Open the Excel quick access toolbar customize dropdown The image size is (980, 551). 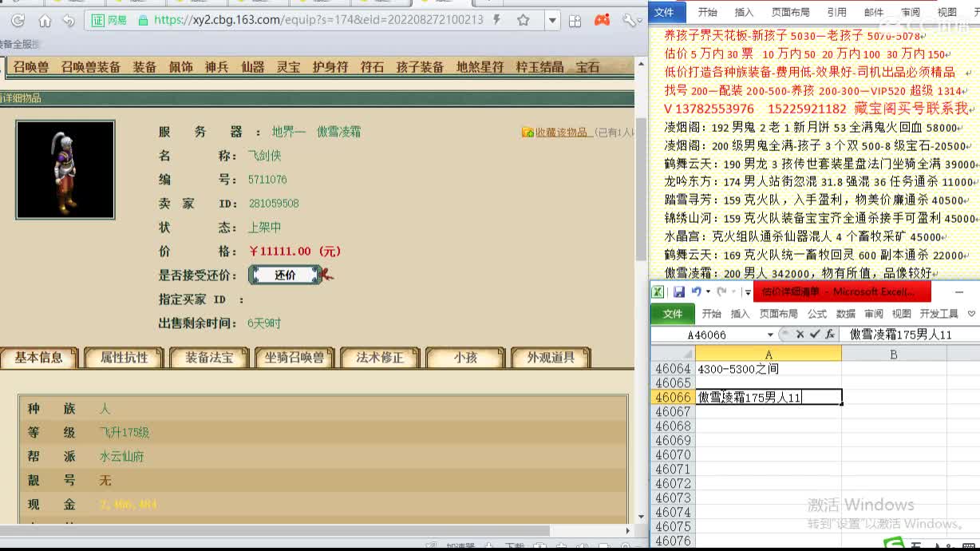(x=747, y=293)
